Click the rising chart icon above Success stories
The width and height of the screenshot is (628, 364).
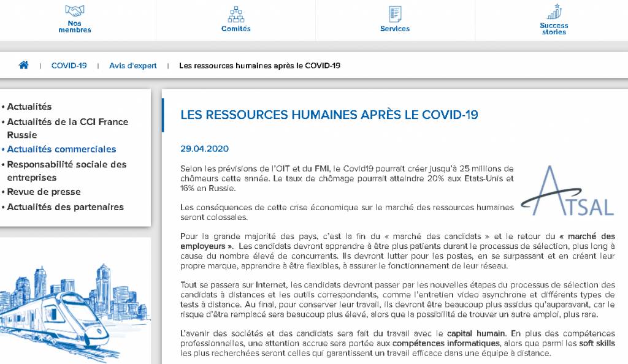[x=554, y=12]
